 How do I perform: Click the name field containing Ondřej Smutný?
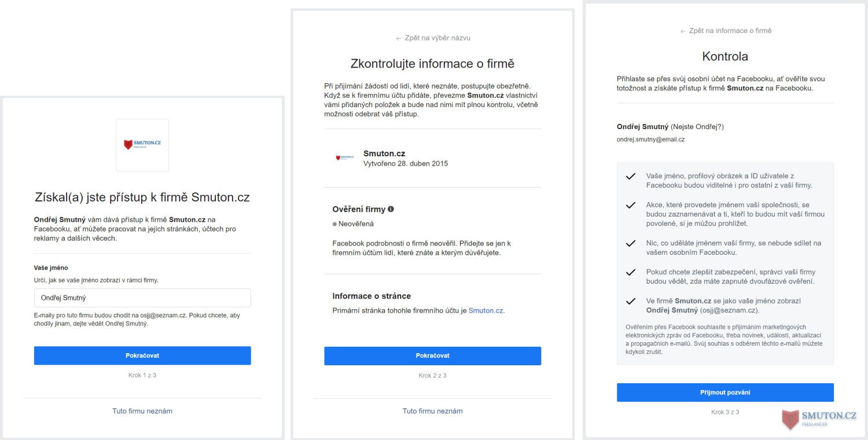coord(142,298)
